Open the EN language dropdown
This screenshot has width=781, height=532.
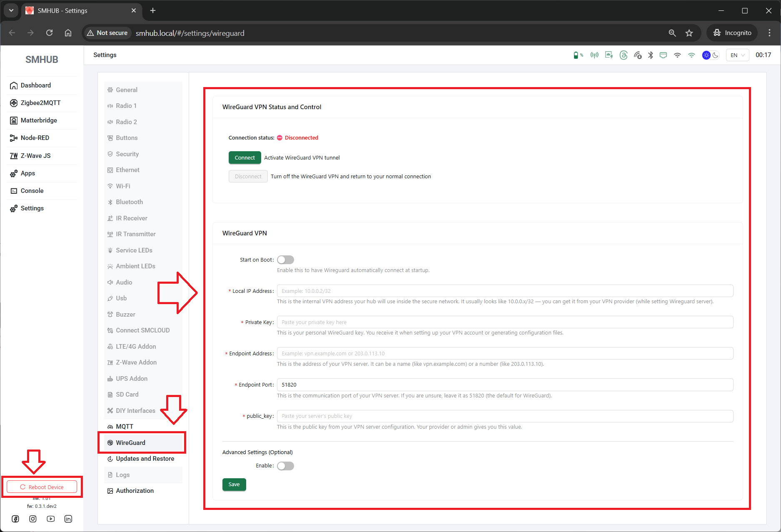(737, 55)
